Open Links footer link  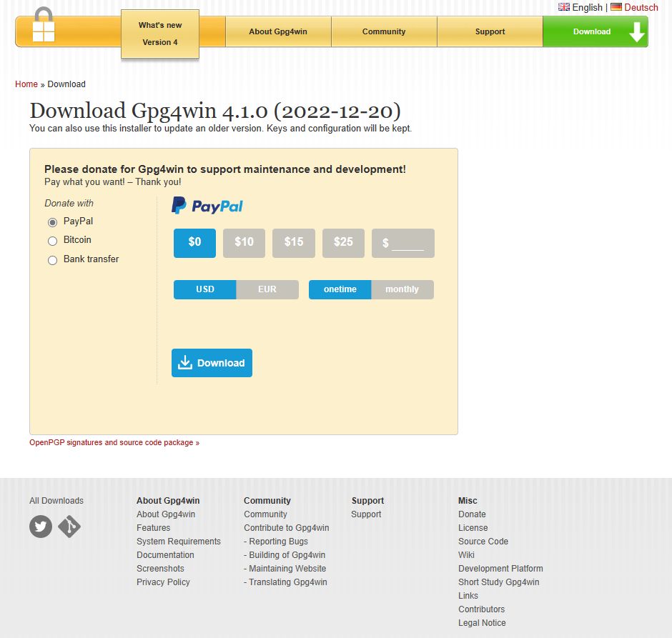[468, 596]
